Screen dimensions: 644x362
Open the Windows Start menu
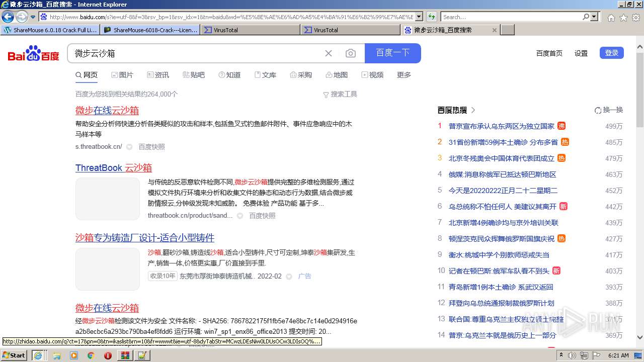click(14, 355)
